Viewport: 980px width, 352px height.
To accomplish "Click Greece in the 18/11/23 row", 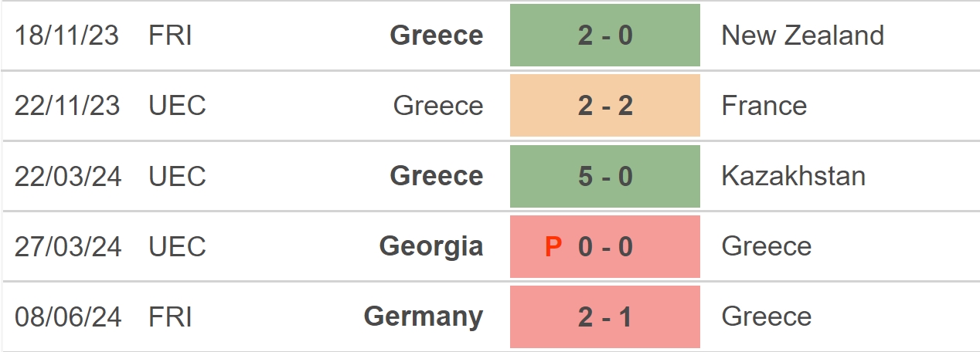I will pos(437,36).
